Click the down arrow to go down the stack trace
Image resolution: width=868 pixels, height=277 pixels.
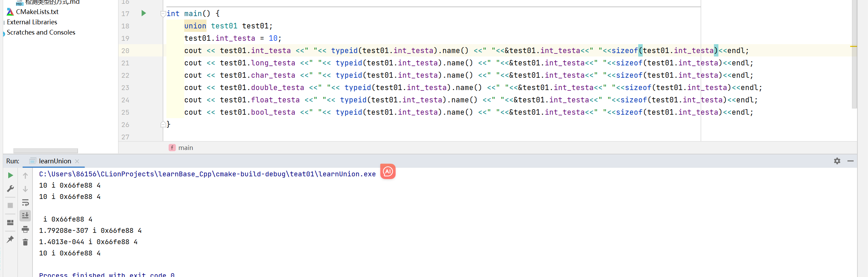(25, 189)
